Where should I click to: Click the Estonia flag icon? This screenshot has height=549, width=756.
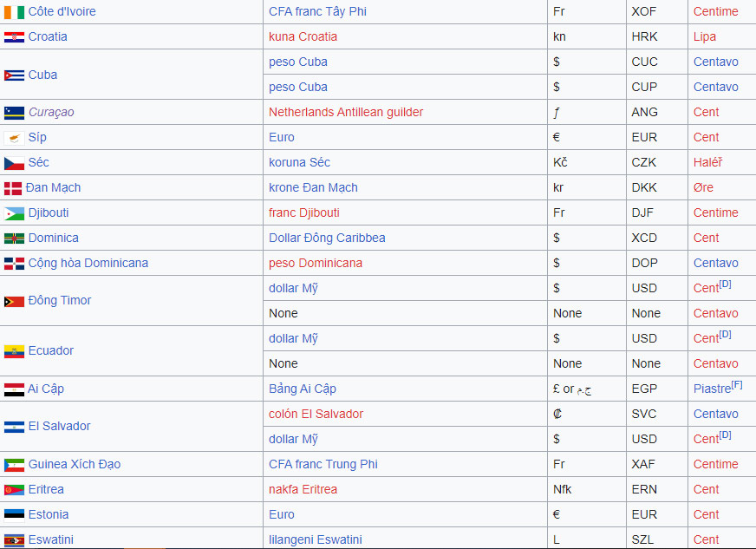(14, 515)
